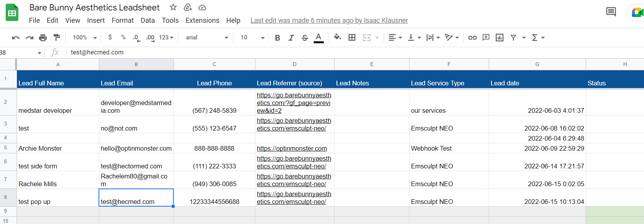This screenshot has height=224, width=644.
Task: Open the arial font dropdown
Action: tap(207, 37)
